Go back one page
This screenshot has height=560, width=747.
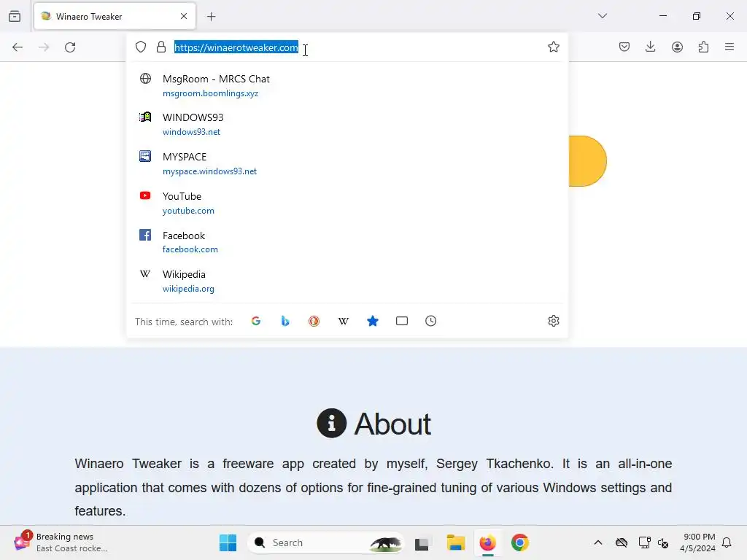point(18,47)
